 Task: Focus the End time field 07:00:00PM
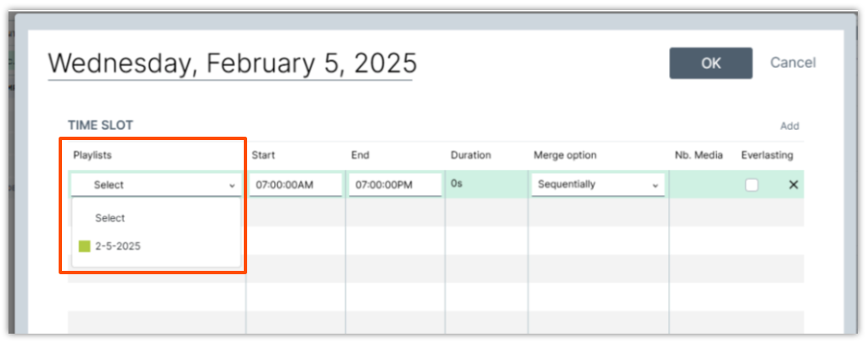point(394,185)
